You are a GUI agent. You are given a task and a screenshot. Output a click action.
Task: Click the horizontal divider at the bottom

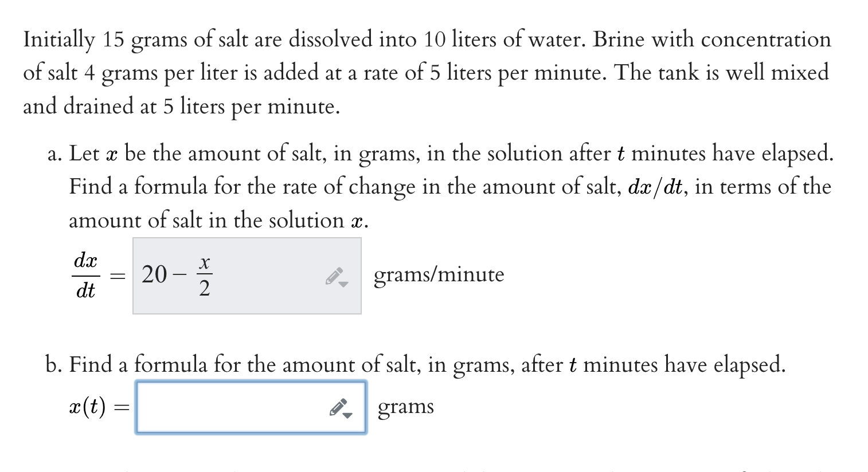tap(434, 470)
